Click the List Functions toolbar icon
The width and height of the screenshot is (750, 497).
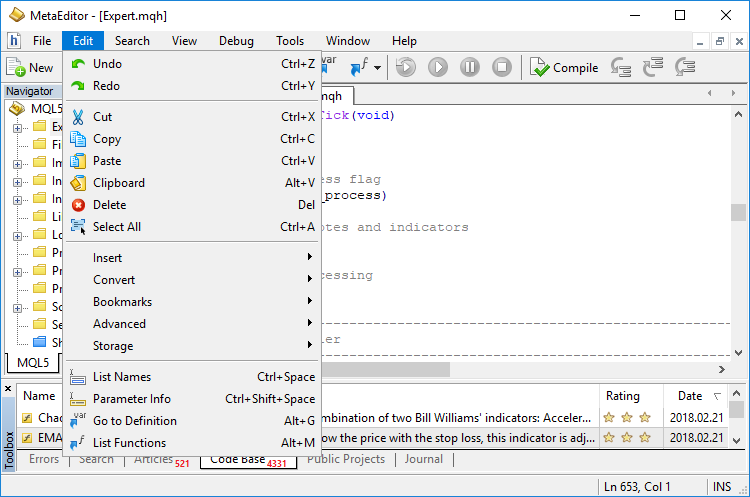[359, 67]
